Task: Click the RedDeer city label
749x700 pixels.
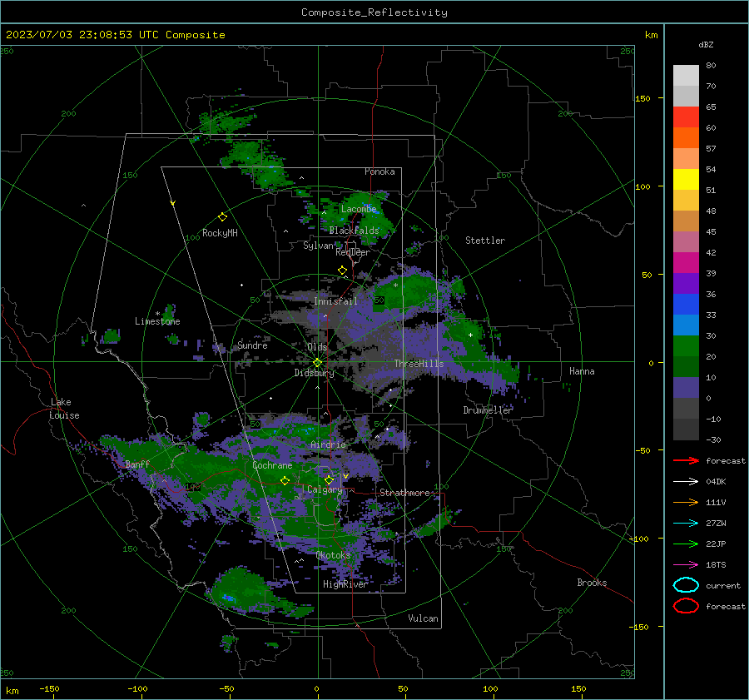Action: pyautogui.click(x=353, y=252)
